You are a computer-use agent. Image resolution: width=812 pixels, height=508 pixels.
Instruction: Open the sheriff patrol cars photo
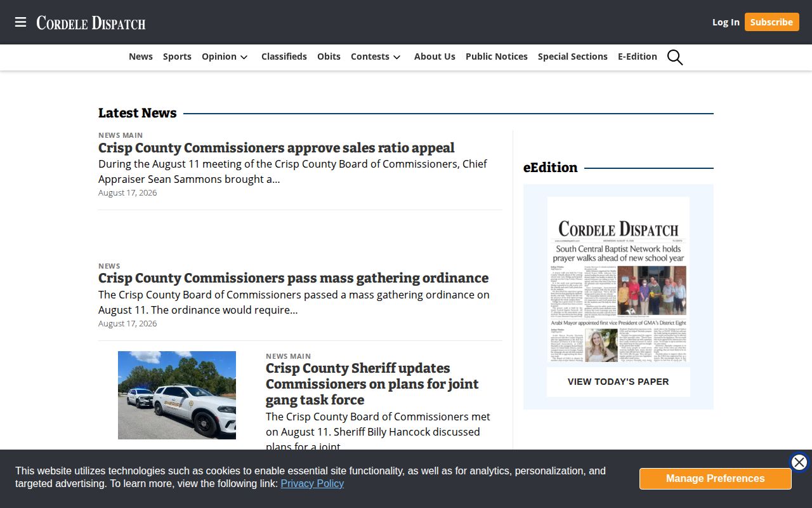point(177,395)
